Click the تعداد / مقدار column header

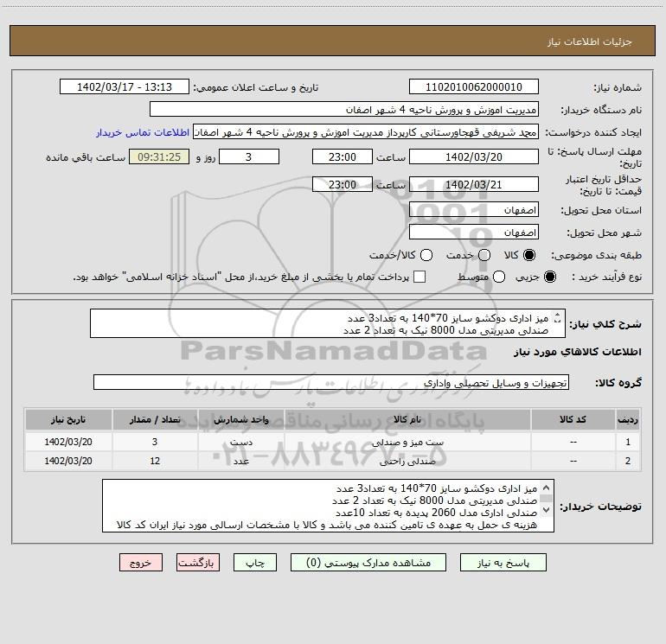pyautogui.click(x=155, y=420)
